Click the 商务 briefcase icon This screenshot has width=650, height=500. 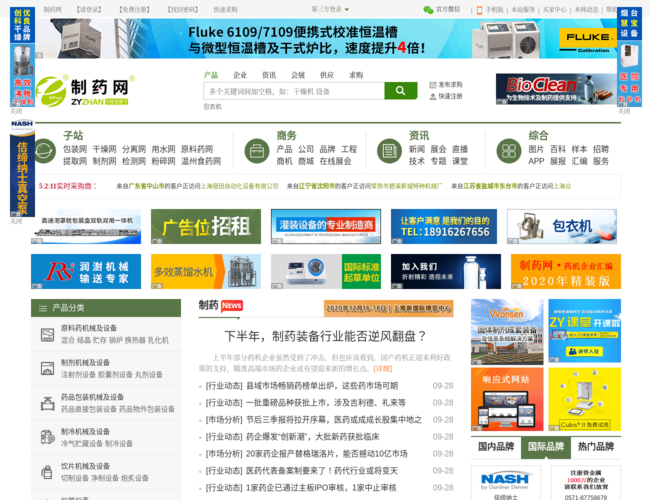click(257, 150)
